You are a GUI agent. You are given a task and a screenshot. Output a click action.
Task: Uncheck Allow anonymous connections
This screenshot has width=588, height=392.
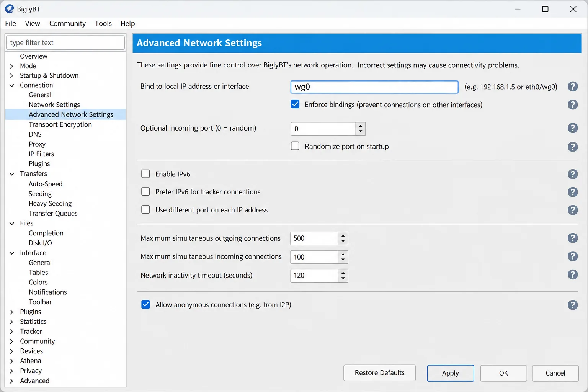[145, 304]
